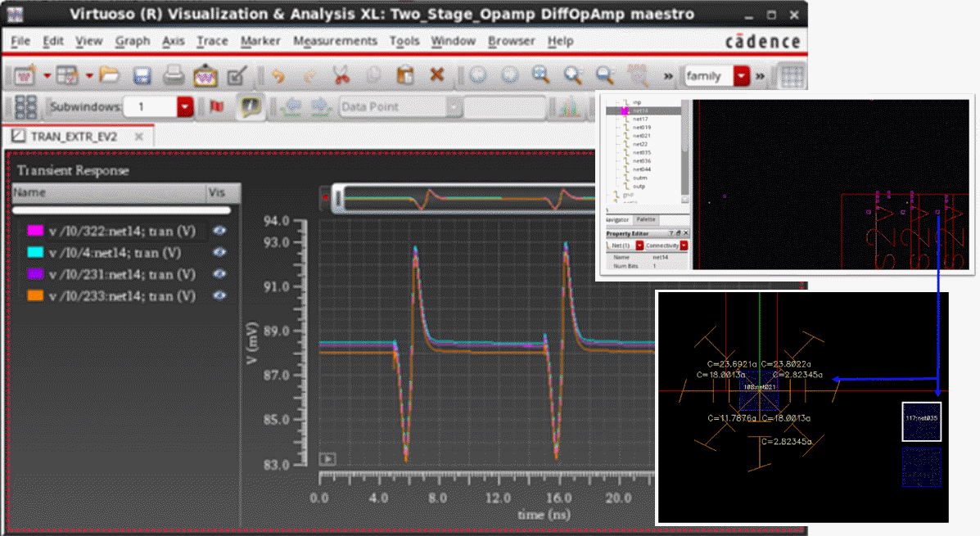Hide the v /I0/322:net14 trace using eye icon
The width and height of the screenshot is (980, 536).
[219, 232]
